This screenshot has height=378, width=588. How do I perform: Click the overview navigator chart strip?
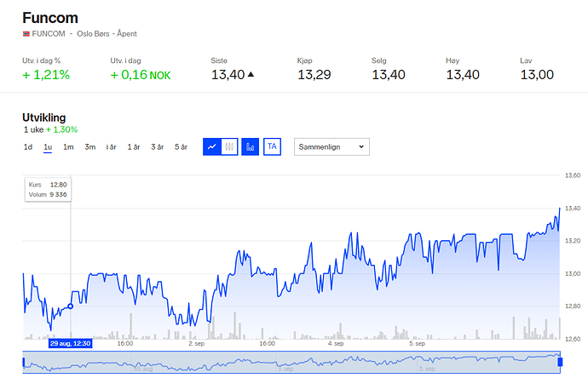pos(291,362)
